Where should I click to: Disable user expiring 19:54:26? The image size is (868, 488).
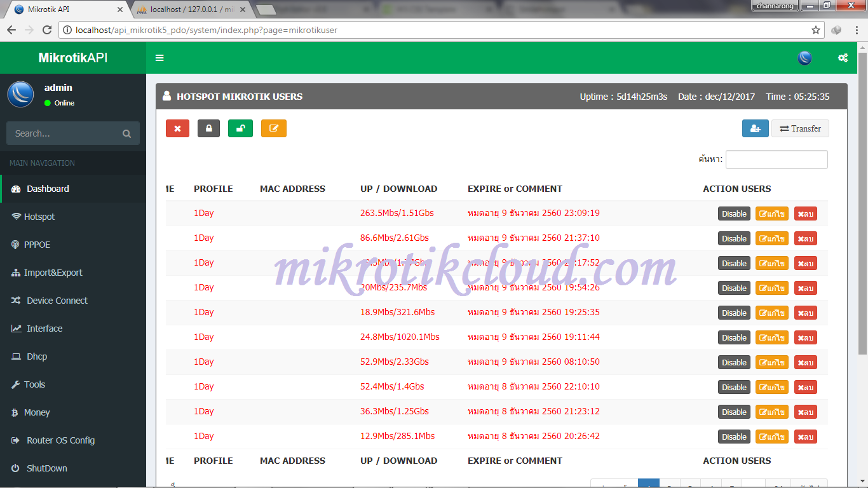pos(734,288)
